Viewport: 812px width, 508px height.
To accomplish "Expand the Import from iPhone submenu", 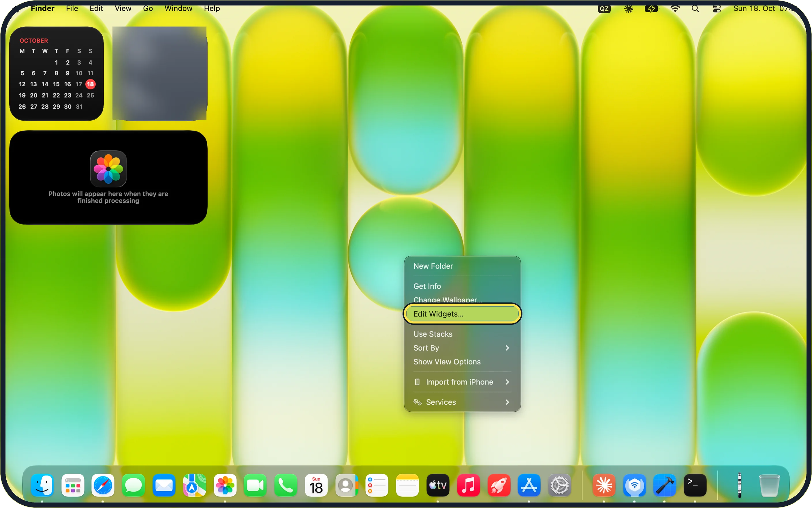I will (462, 382).
